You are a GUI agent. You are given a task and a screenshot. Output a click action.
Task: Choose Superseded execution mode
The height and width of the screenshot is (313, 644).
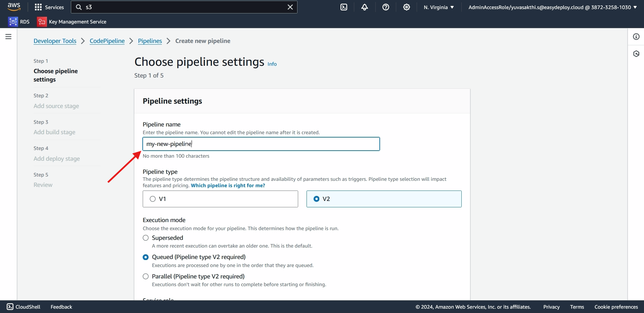[146, 238]
